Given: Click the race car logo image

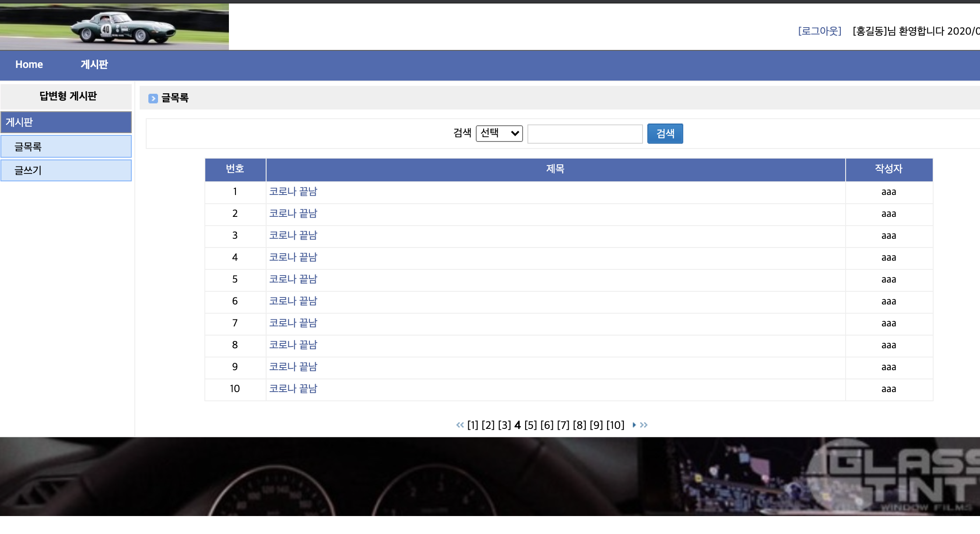Looking at the screenshot, I should (114, 27).
